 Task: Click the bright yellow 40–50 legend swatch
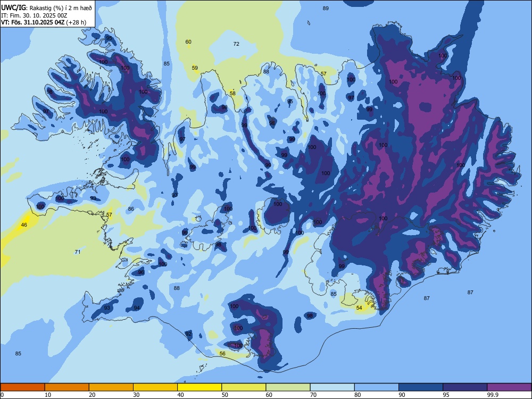199,387
